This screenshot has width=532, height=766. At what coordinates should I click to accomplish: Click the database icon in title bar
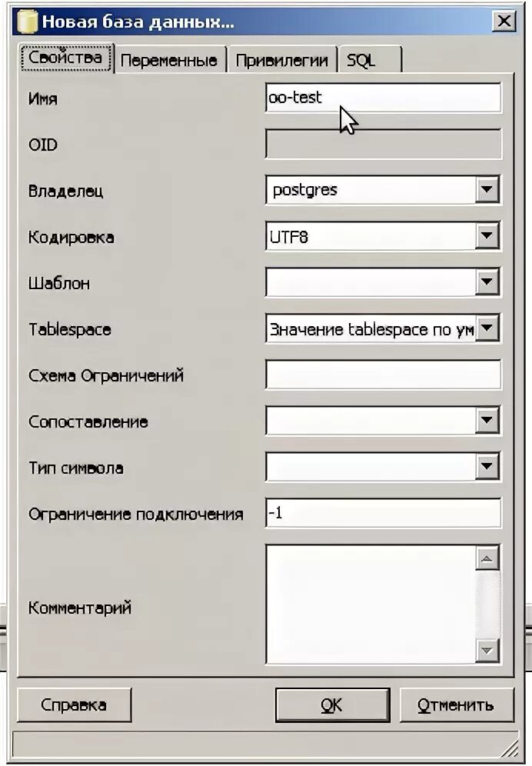click(x=27, y=22)
